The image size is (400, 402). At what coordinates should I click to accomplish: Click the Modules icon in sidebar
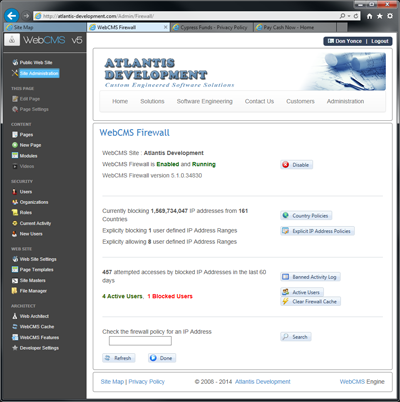click(x=15, y=155)
